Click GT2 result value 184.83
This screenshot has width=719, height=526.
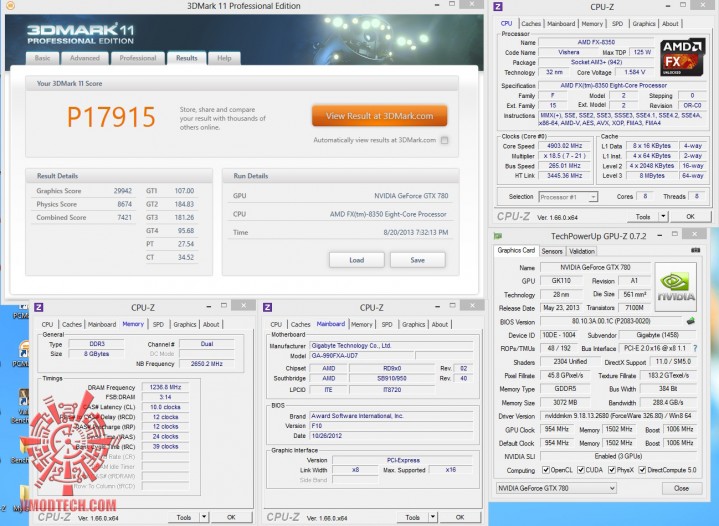coord(184,204)
